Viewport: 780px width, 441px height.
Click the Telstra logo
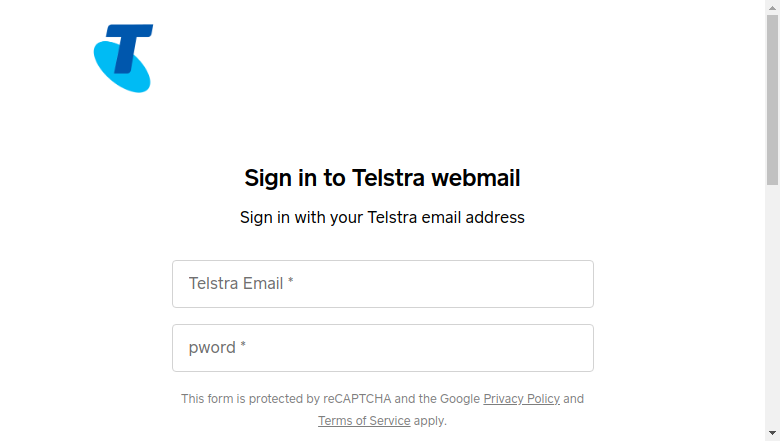(x=123, y=58)
